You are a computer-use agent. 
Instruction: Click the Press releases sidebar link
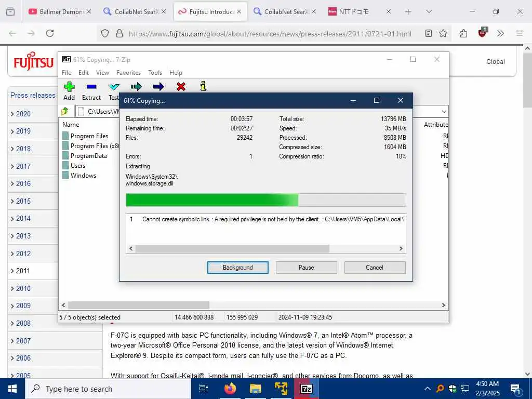click(33, 96)
